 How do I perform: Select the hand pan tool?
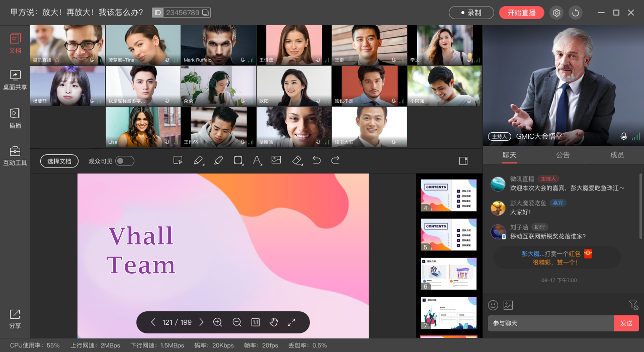point(274,322)
